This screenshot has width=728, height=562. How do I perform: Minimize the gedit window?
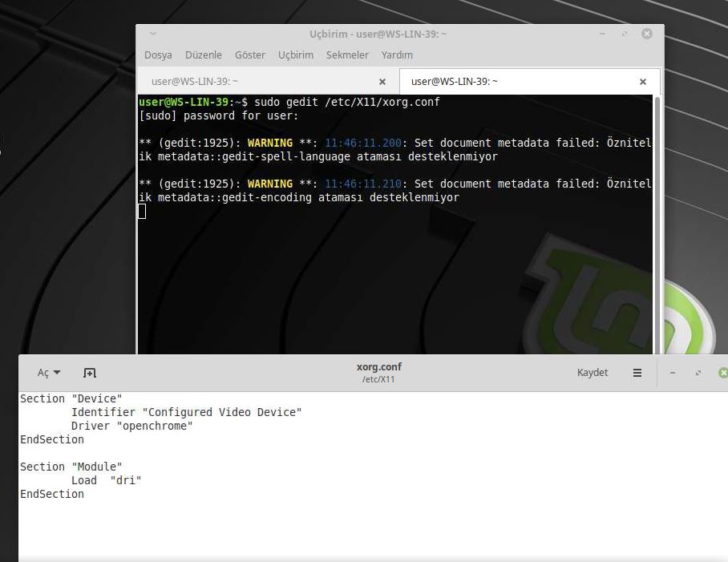pos(673,373)
